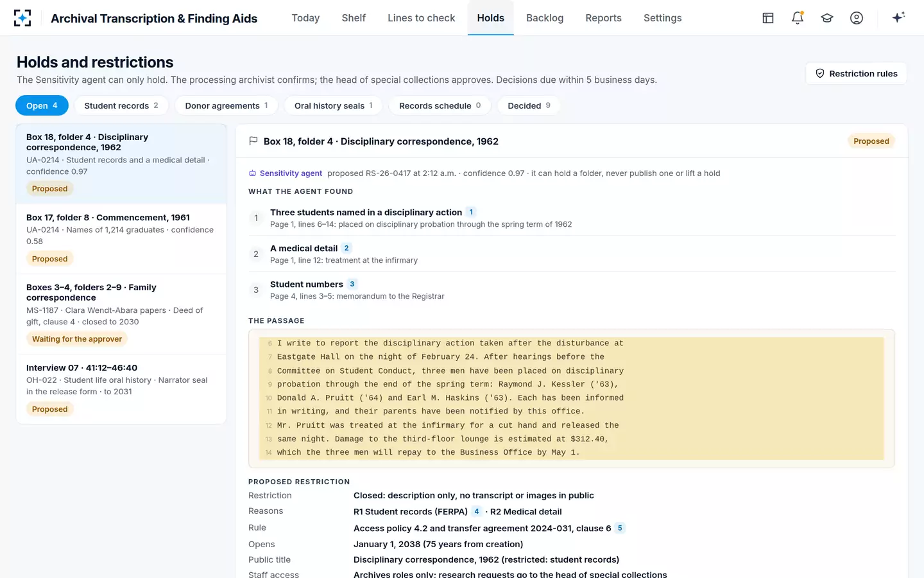Open the Lines to check tab
924x578 pixels.
coord(421,18)
